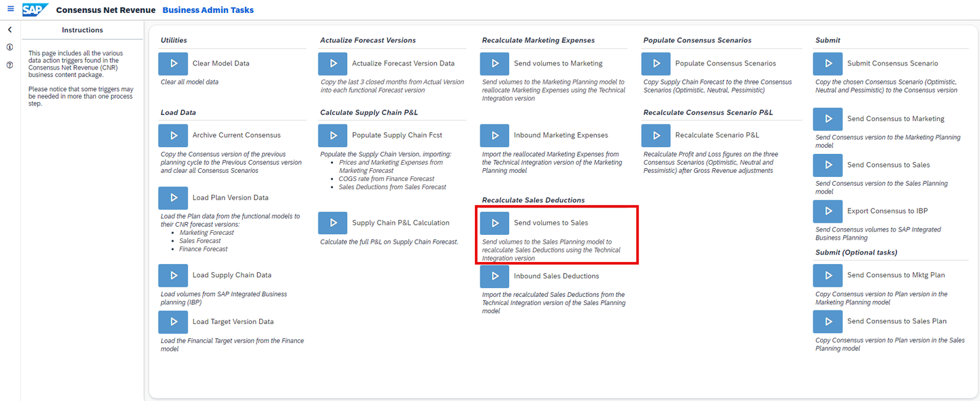Click the Submit (Optional tasks) heading

856,253
